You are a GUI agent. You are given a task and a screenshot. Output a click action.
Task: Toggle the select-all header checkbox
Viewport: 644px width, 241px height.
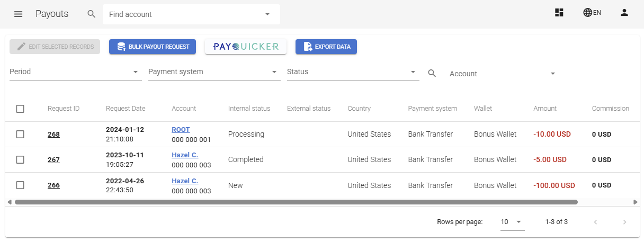20,109
